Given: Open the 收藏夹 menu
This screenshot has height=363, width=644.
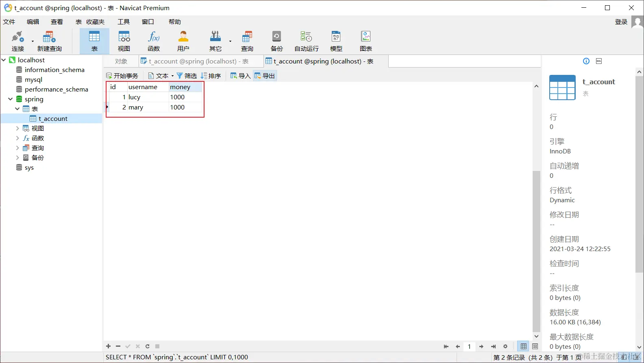Looking at the screenshot, I should coord(96,22).
